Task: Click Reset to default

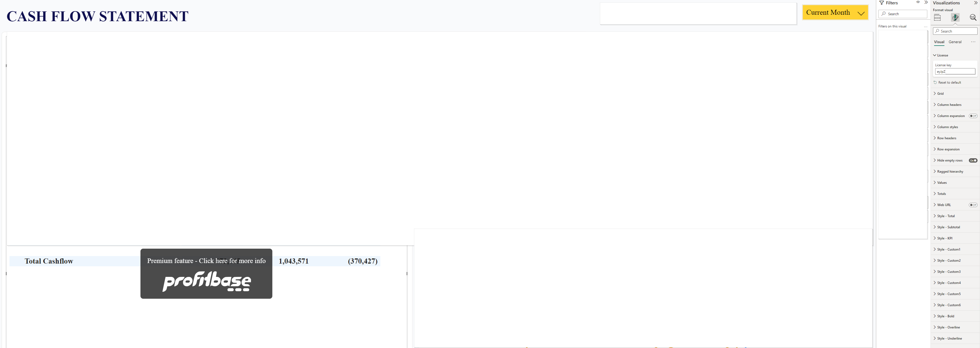Action: [948, 83]
